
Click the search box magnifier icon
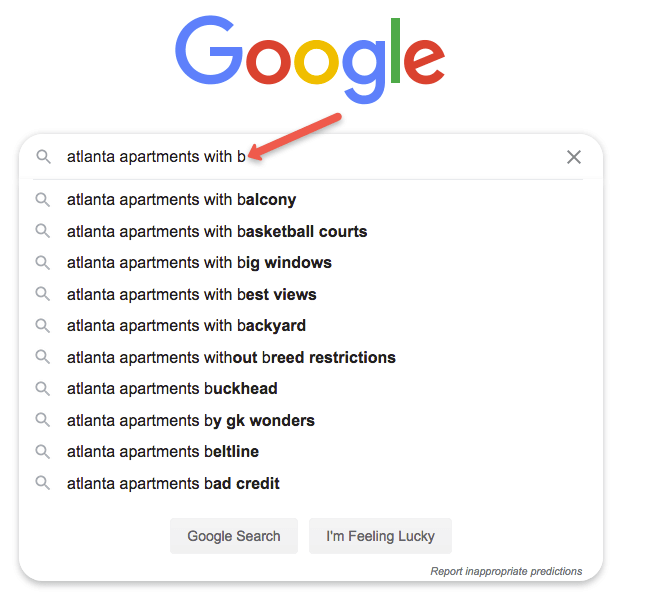43,157
